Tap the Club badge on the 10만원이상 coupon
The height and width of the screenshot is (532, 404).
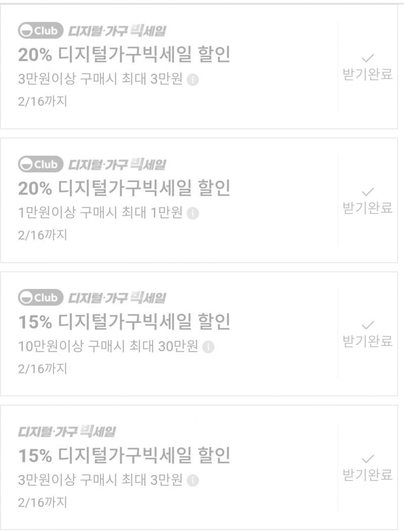click(x=41, y=298)
